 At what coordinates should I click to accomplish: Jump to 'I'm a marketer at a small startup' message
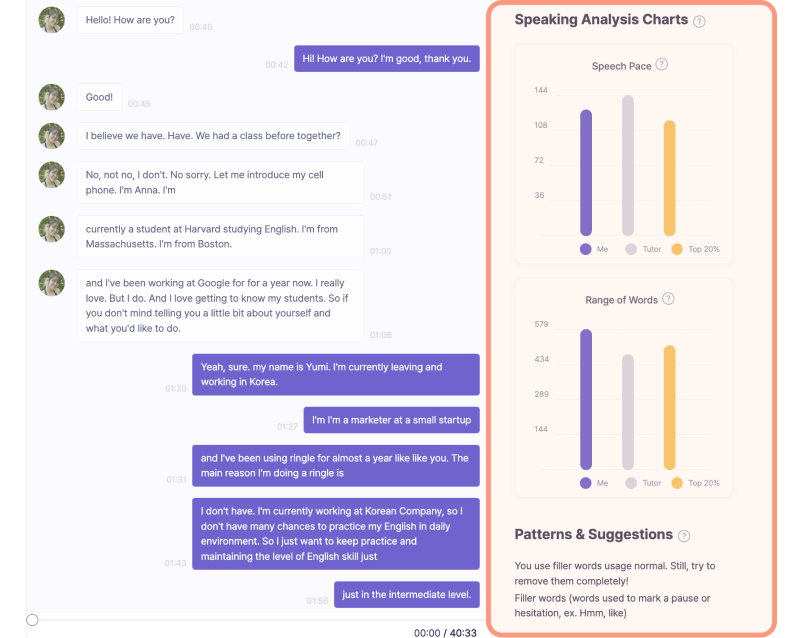tap(391, 420)
